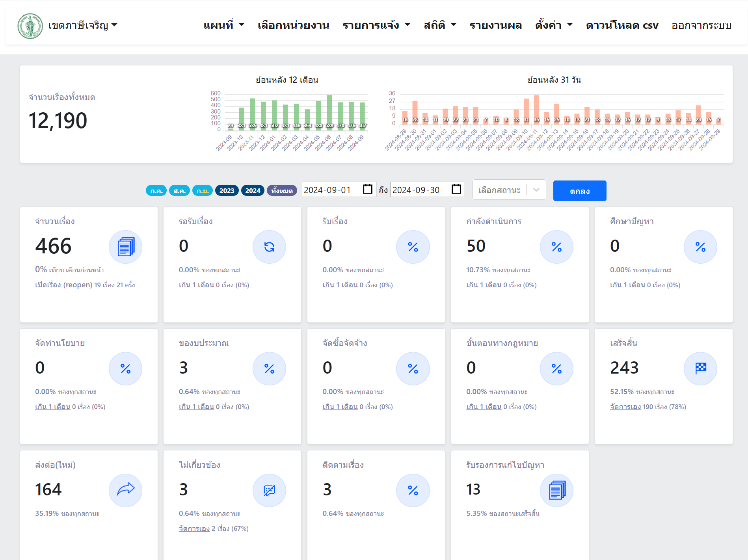748x560 pixels.
Task: Open the รายงานผล menu item
Action: pos(495,25)
